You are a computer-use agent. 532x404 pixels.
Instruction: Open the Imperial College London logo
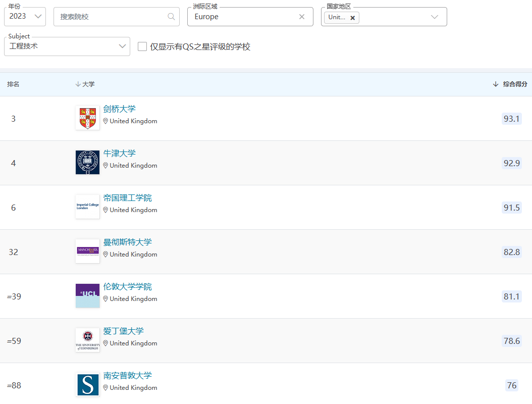[x=87, y=207]
